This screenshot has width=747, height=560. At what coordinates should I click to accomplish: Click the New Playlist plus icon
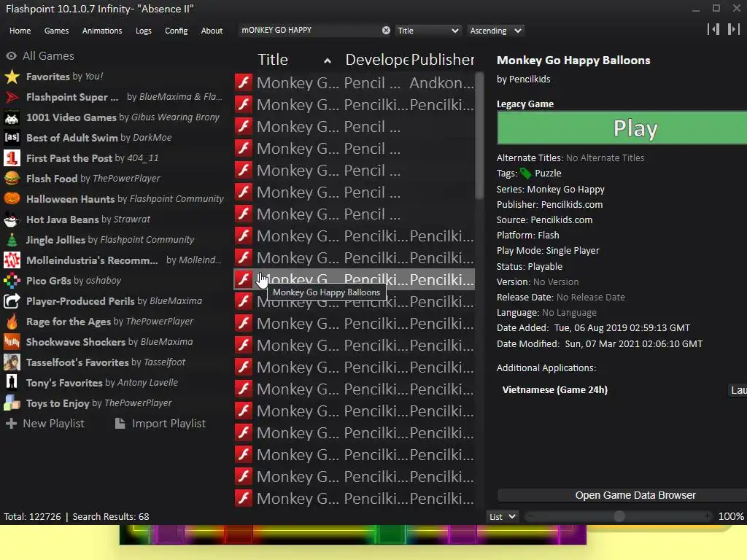point(12,424)
